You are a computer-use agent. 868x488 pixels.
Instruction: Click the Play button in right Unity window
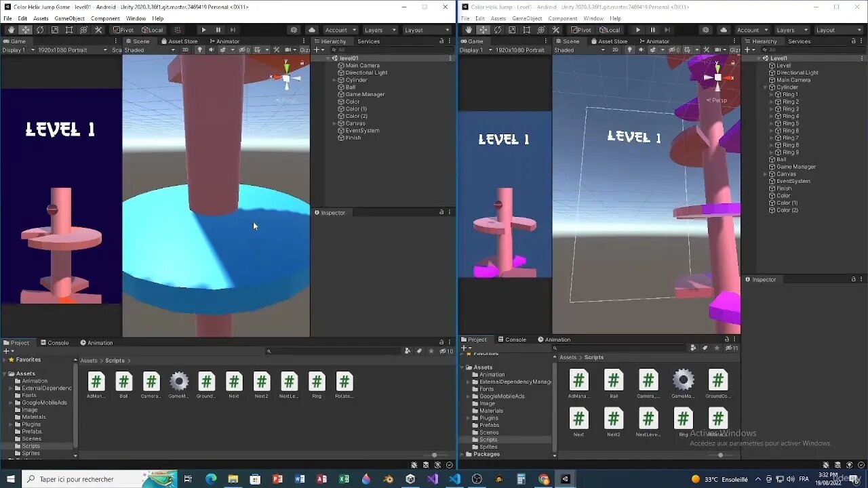coord(638,30)
